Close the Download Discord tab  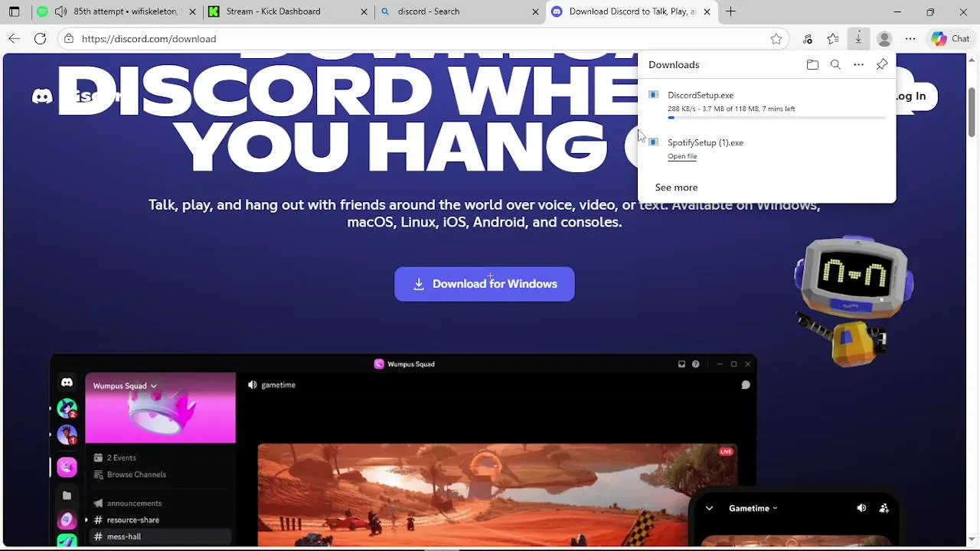[x=707, y=11]
